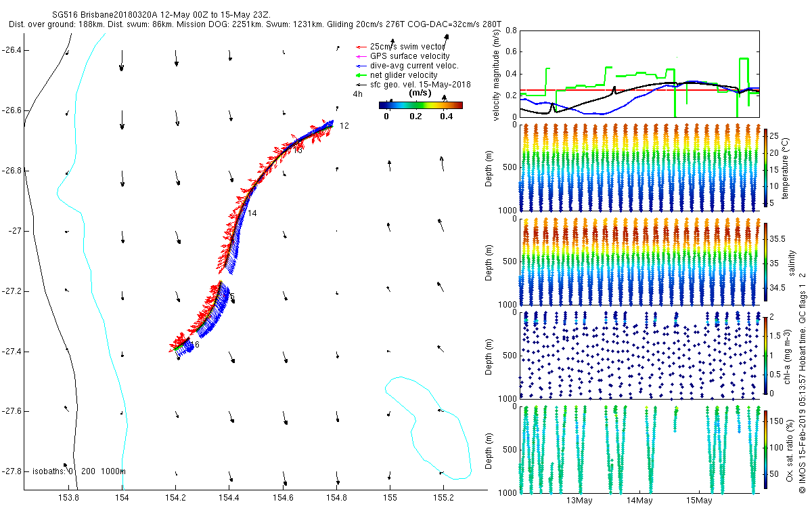Click latitude tick '-27' on the map
The image size is (812, 508).
tap(15, 231)
